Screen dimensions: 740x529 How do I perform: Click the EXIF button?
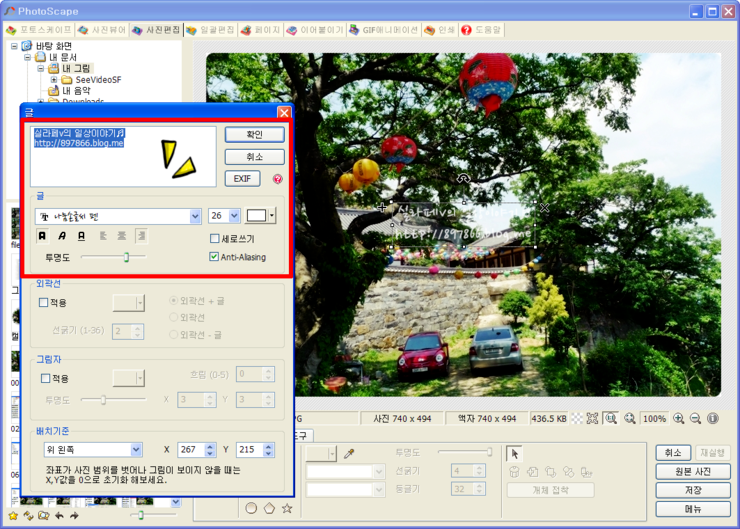click(x=242, y=179)
